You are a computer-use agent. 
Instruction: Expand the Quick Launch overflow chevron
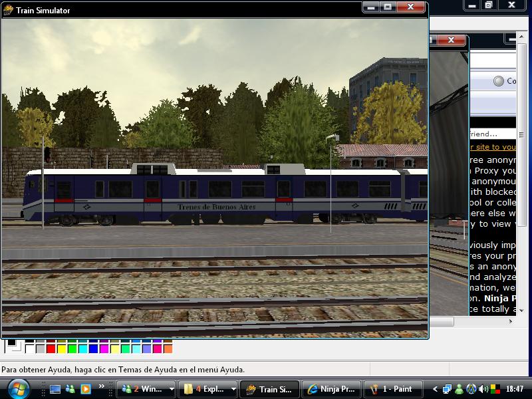102,386
